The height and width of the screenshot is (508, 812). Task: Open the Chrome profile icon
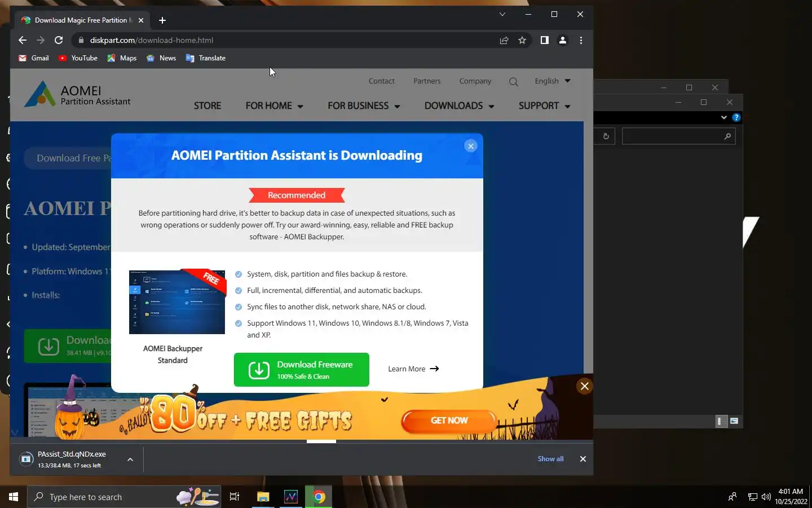click(563, 40)
